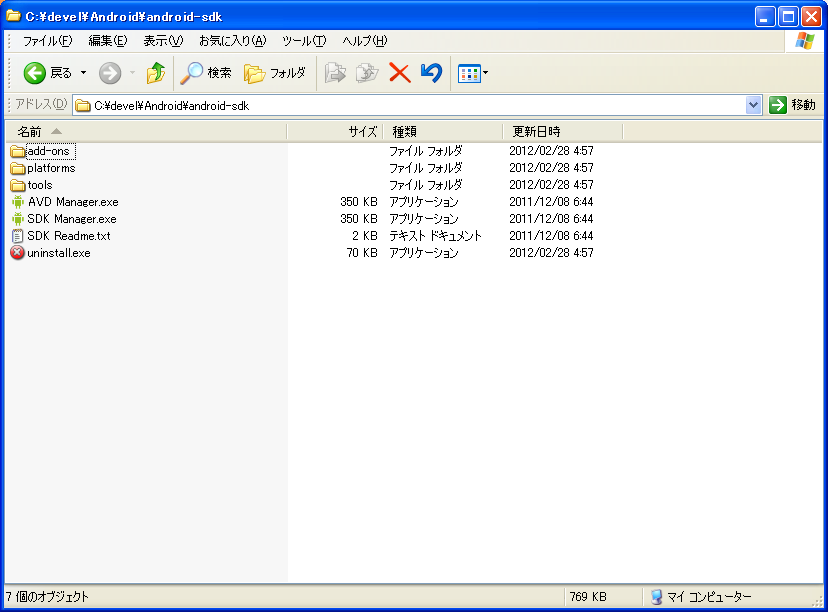Open the 検索 search button

pos(206,73)
